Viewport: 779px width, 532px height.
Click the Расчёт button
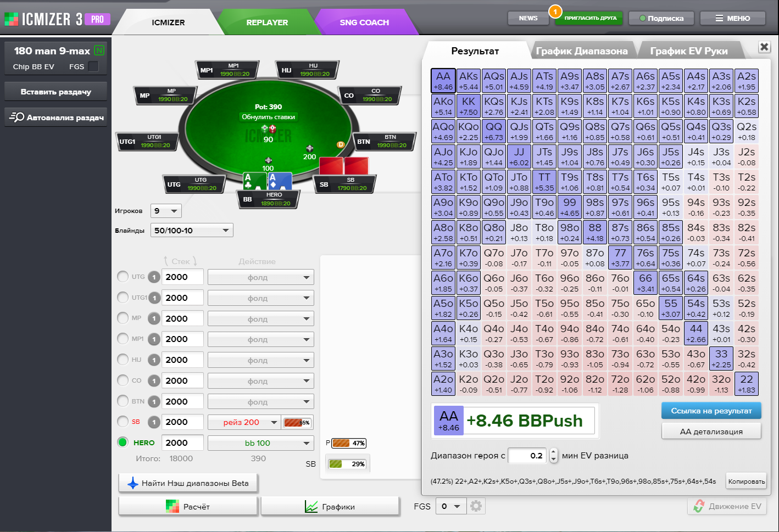click(188, 506)
